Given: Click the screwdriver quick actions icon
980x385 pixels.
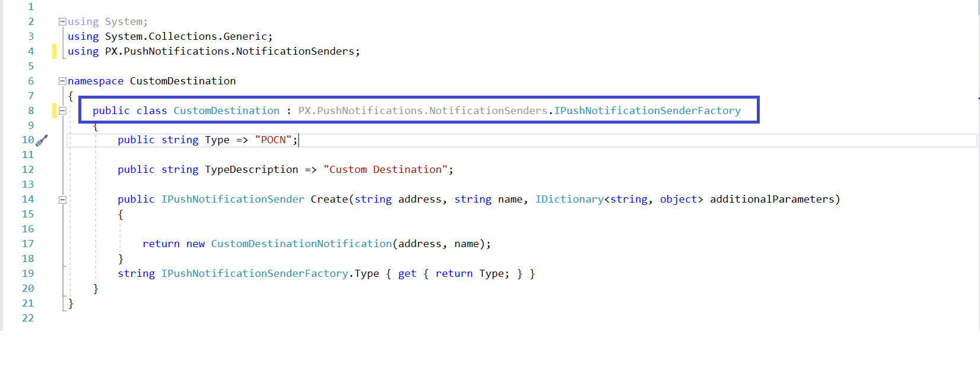Looking at the screenshot, I should pos(42,141).
